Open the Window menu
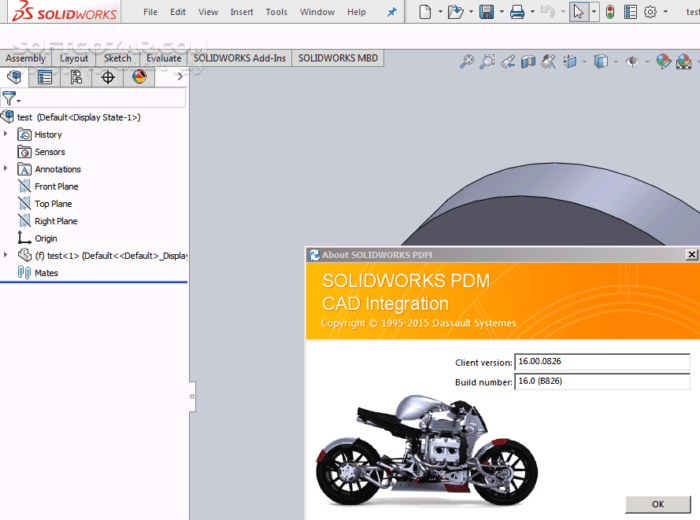Viewport: 700px width, 520px height. pyautogui.click(x=317, y=12)
